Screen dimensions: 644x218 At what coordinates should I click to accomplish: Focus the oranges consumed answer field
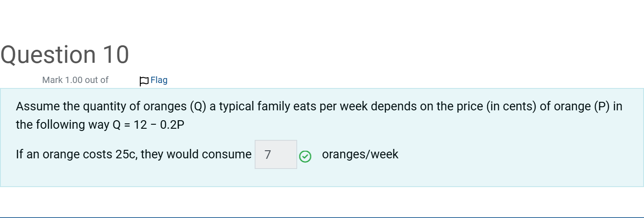pos(276,154)
